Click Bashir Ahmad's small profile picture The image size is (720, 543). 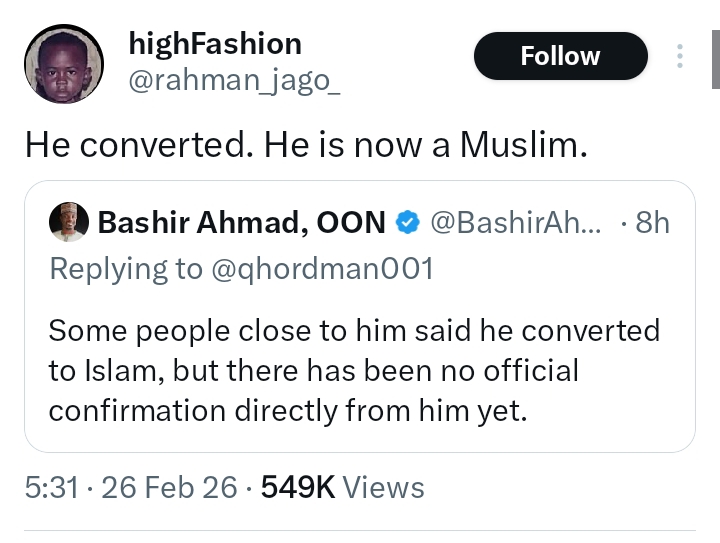point(68,223)
